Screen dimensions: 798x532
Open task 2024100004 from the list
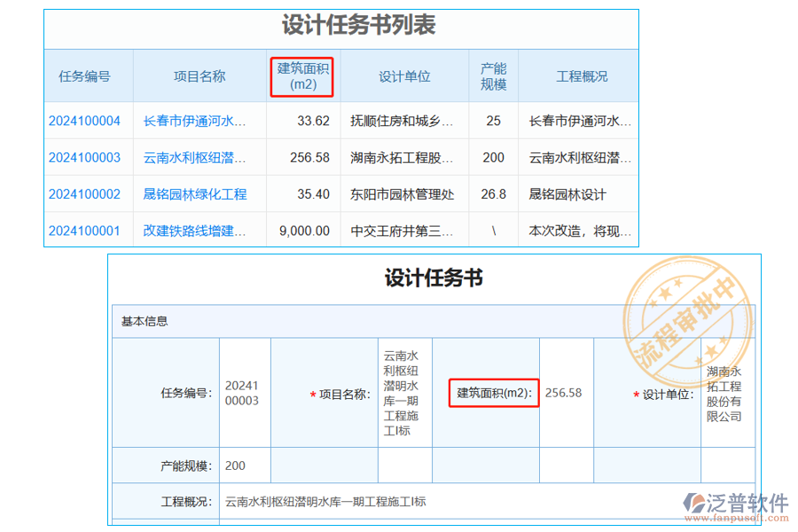coord(85,121)
